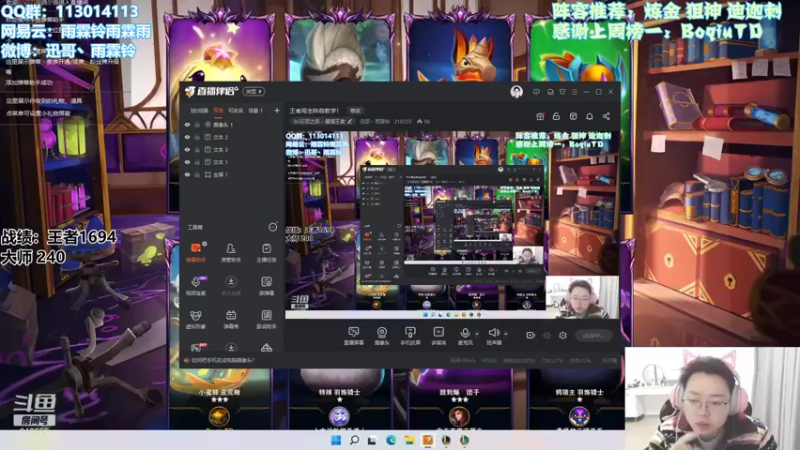Viewport: 800px width, 450px height.
Task: Expand the microphone dropdown arrow
Action: 477,334
